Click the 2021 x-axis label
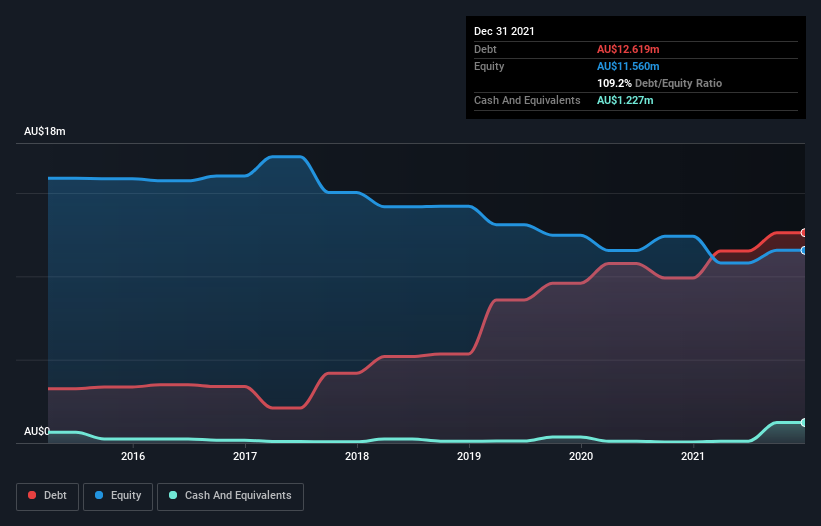 coord(693,456)
